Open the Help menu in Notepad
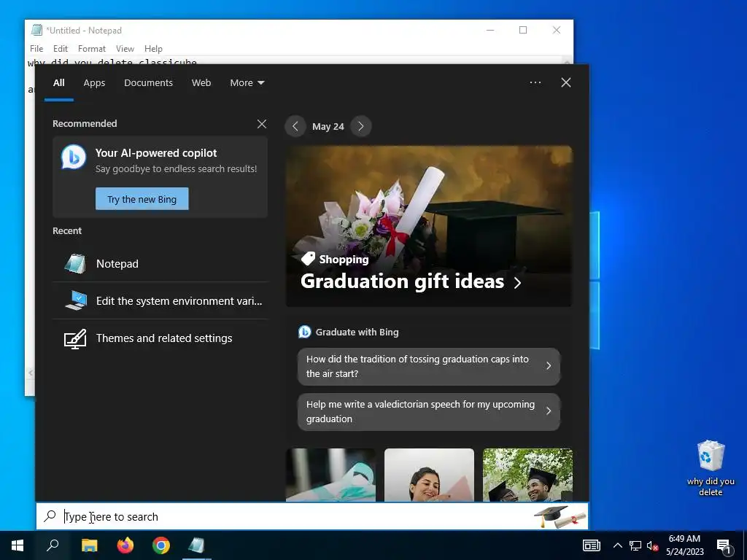The width and height of the screenshot is (747, 560). pos(153,49)
